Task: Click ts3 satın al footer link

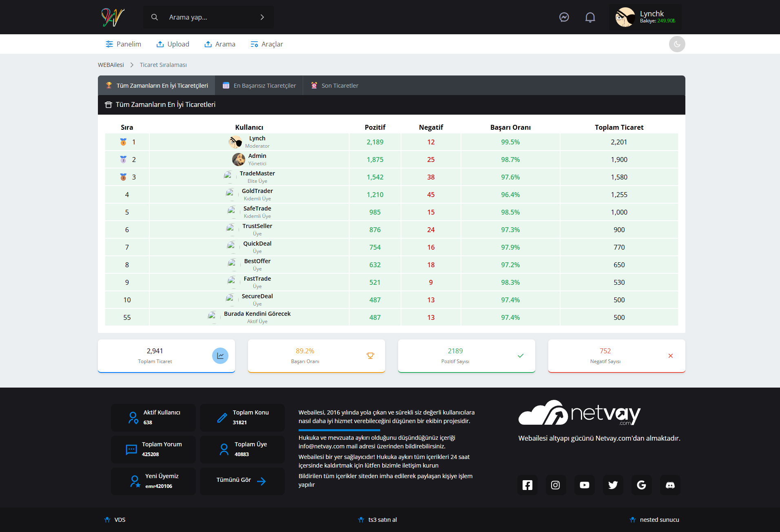Action: 383,520
